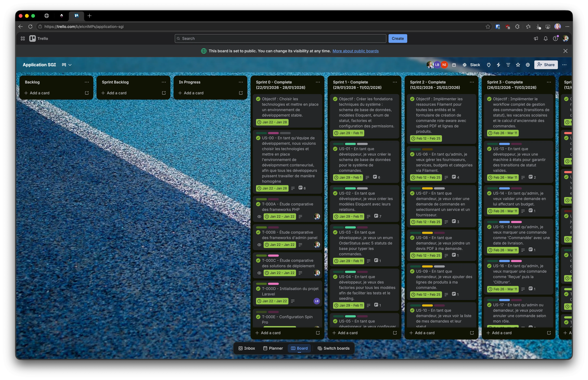The width and height of the screenshot is (588, 380).
Task: Add a card to Sprint 1 - Complete list
Action: coord(345,333)
